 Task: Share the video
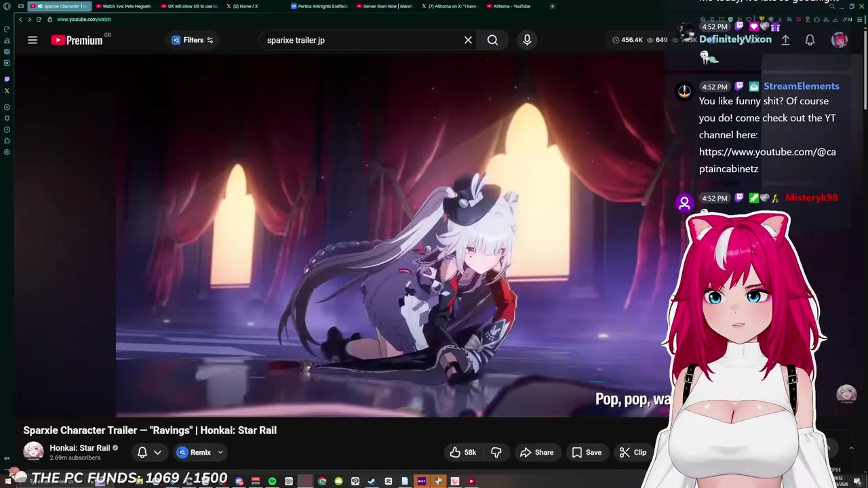(x=536, y=452)
